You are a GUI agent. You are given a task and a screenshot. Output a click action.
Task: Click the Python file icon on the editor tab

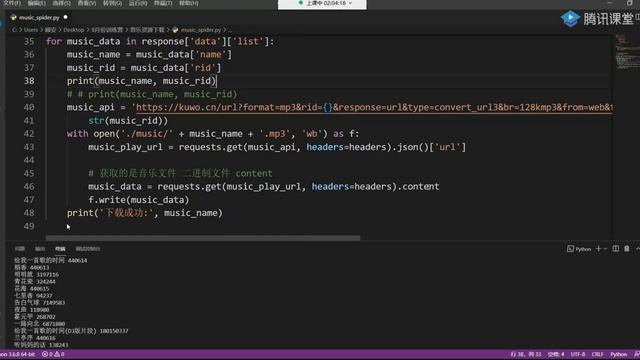(x=13, y=18)
